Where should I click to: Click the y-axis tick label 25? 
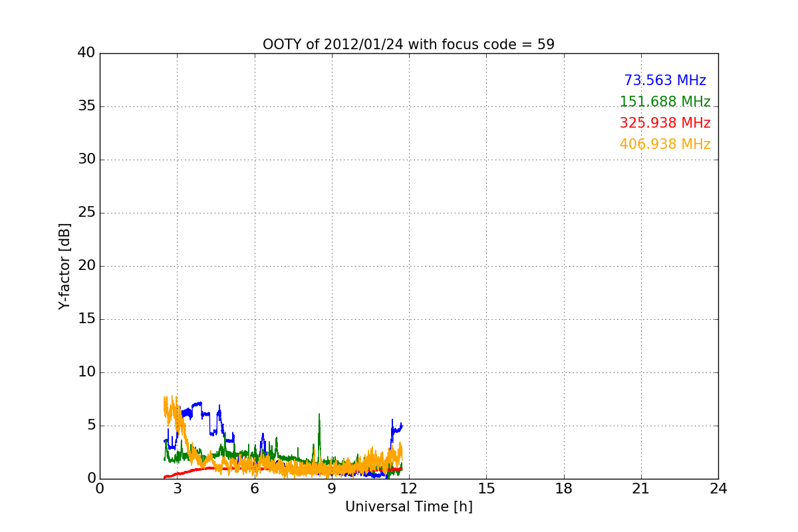86,213
